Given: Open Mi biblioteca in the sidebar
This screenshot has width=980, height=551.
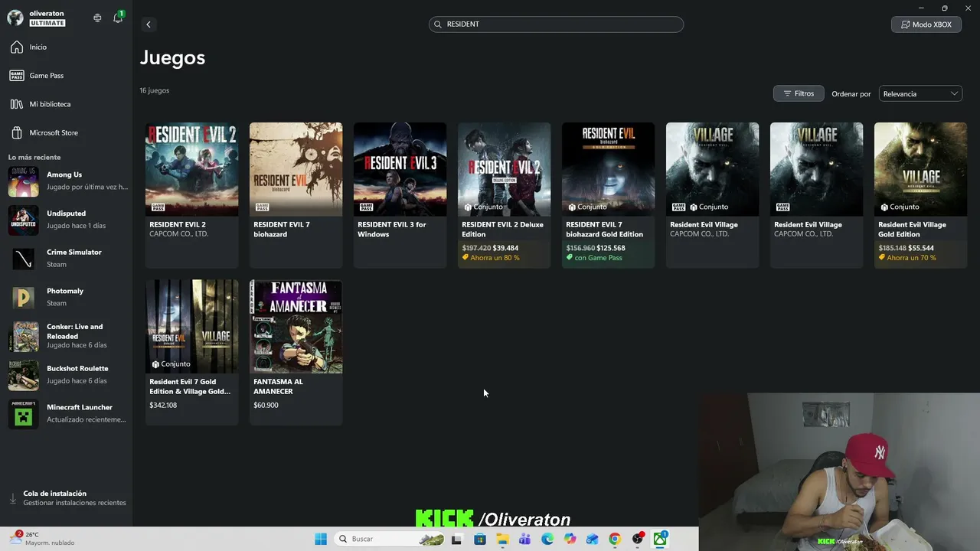Looking at the screenshot, I should point(66,104).
